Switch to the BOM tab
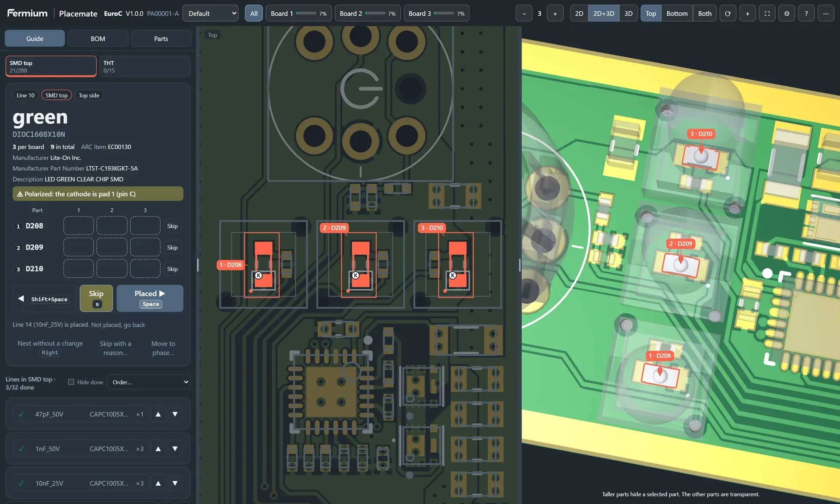The height and width of the screenshot is (504, 840). click(98, 38)
